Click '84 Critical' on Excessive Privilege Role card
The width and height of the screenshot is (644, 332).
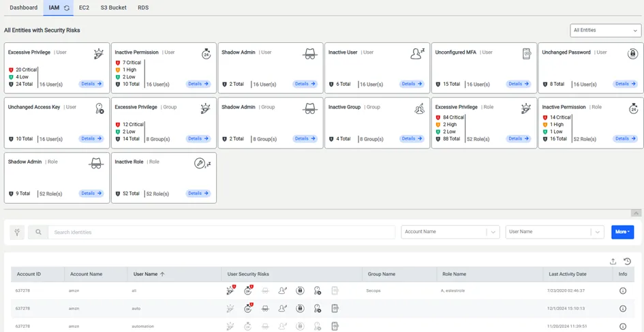(x=453, y=117)
